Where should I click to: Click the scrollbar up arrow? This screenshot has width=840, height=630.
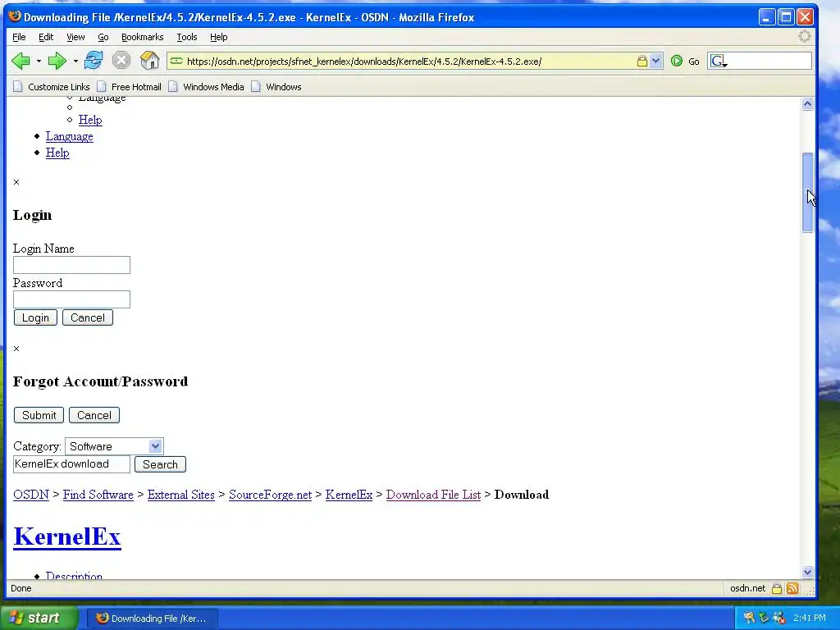(x=807, y=104)
